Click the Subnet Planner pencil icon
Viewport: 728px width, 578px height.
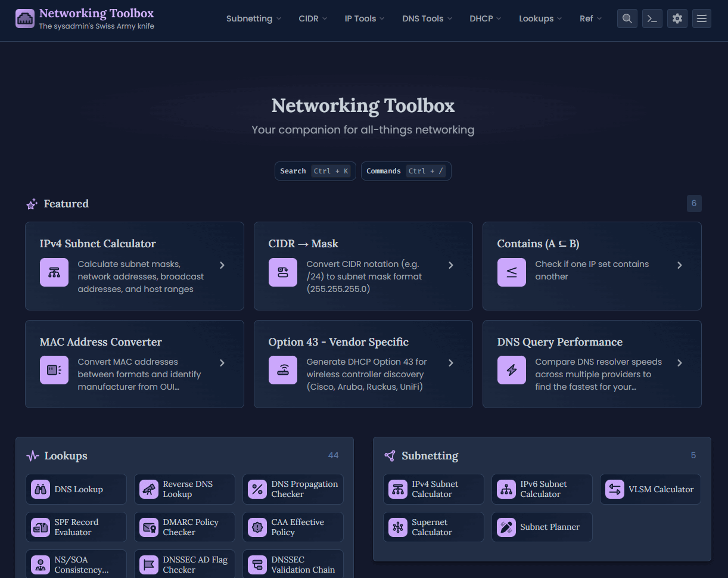pos(506,527)
